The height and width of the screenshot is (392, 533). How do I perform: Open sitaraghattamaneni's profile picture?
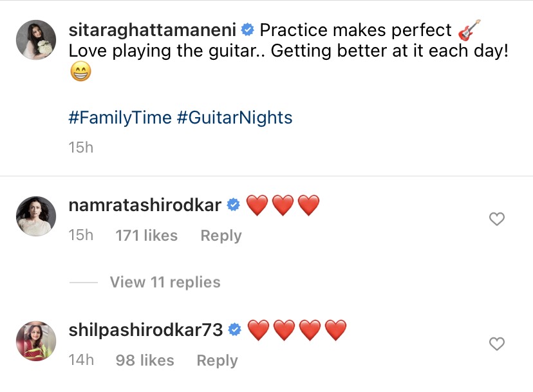[36, 40]
